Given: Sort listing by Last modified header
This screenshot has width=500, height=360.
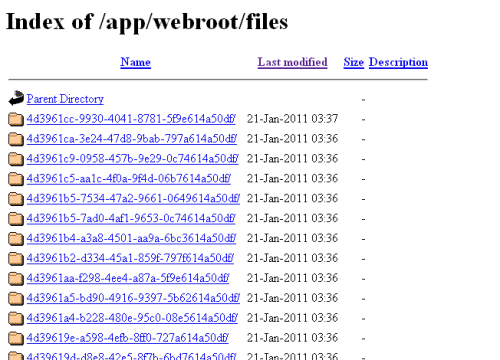Looking at the screenshot, I should point(292,62).
